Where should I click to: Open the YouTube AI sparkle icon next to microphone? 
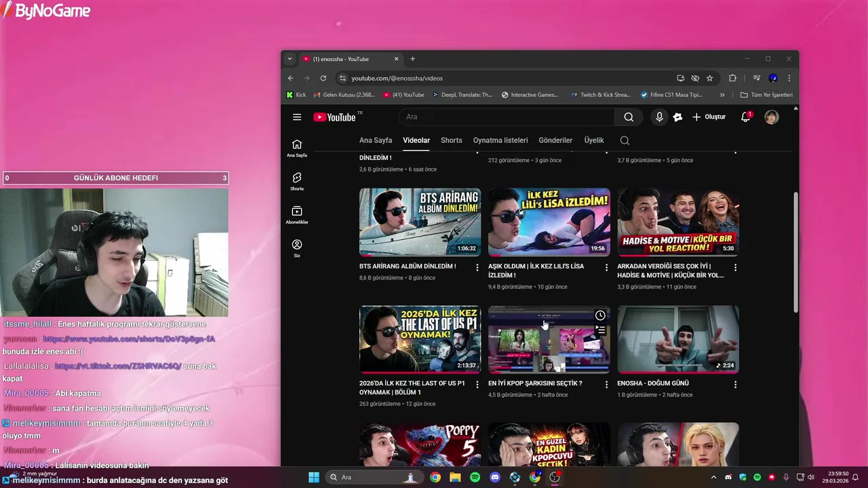(x=677, y=117)
